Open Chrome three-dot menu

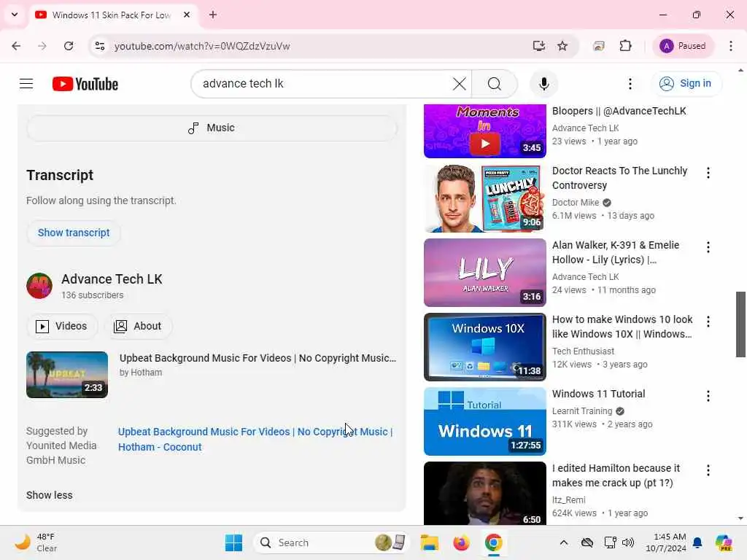pos(731,46)
